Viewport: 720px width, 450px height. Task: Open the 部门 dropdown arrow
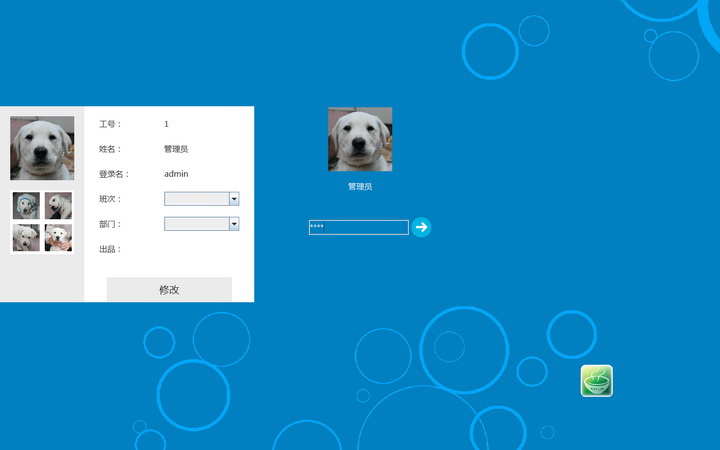click(x=234, y=224)
